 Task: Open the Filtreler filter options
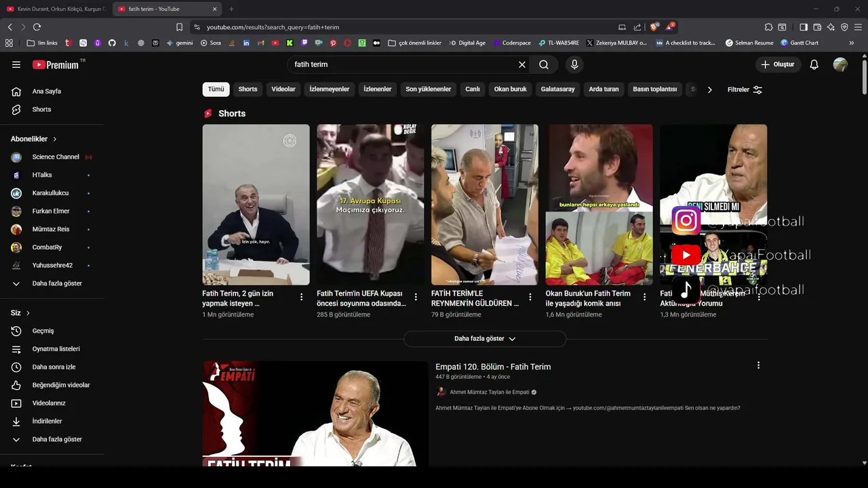click(x=745, y=89)
